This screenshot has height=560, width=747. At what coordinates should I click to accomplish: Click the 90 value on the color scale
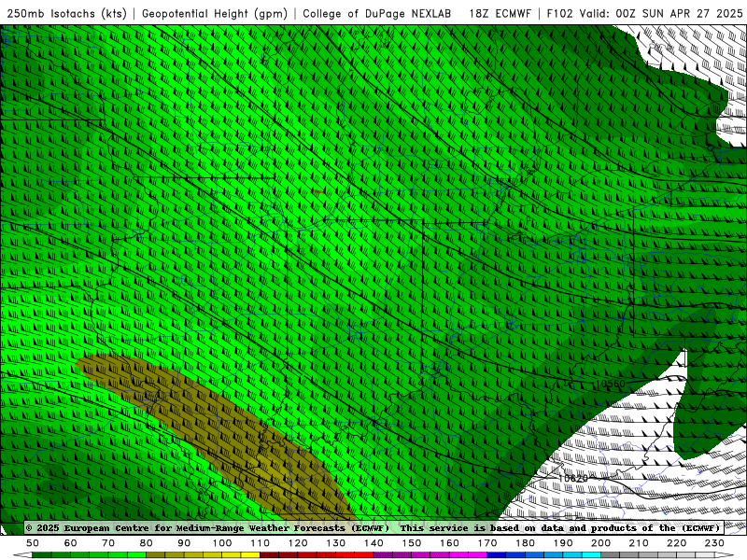pos(184,543)
